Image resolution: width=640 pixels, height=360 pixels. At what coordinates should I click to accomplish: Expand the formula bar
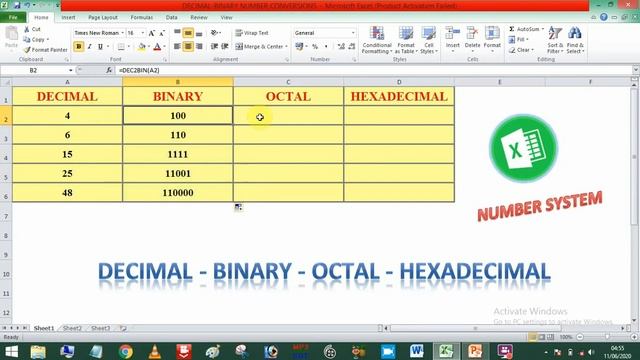click(635, 70)
